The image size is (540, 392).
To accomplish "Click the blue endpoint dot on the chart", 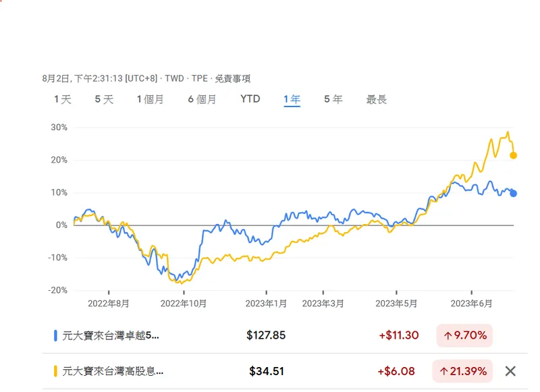I will point(514,194).
